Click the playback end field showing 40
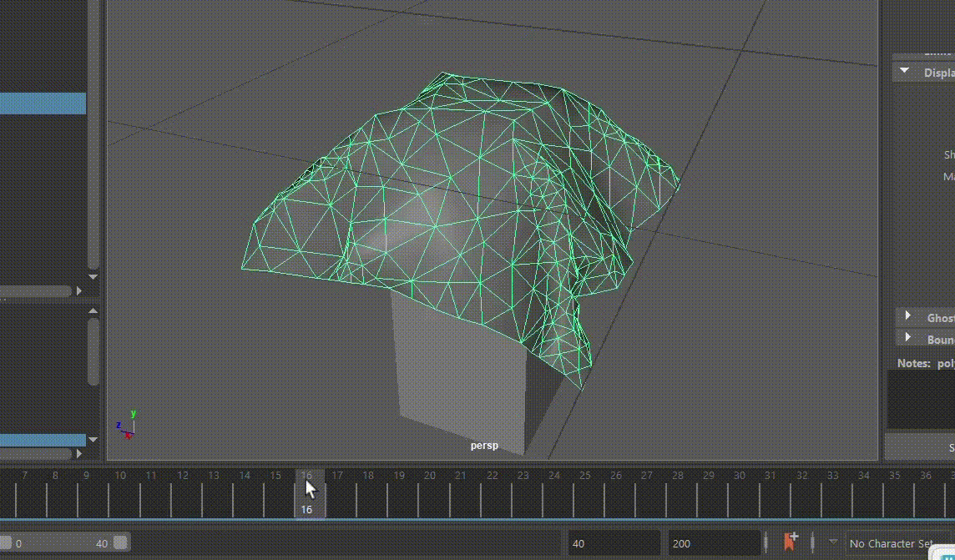Screen dimensions: 955x560 (x=614, y=543)
